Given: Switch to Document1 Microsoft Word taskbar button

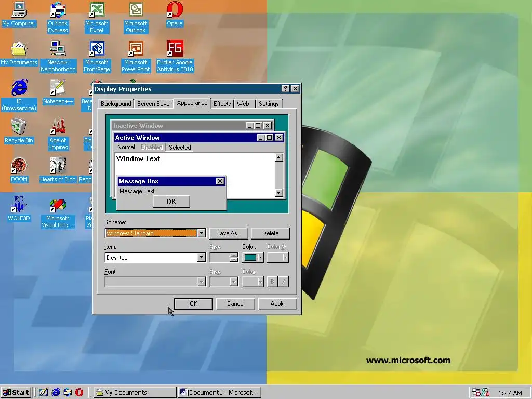Looking at the screenshot, I should 220,393.
